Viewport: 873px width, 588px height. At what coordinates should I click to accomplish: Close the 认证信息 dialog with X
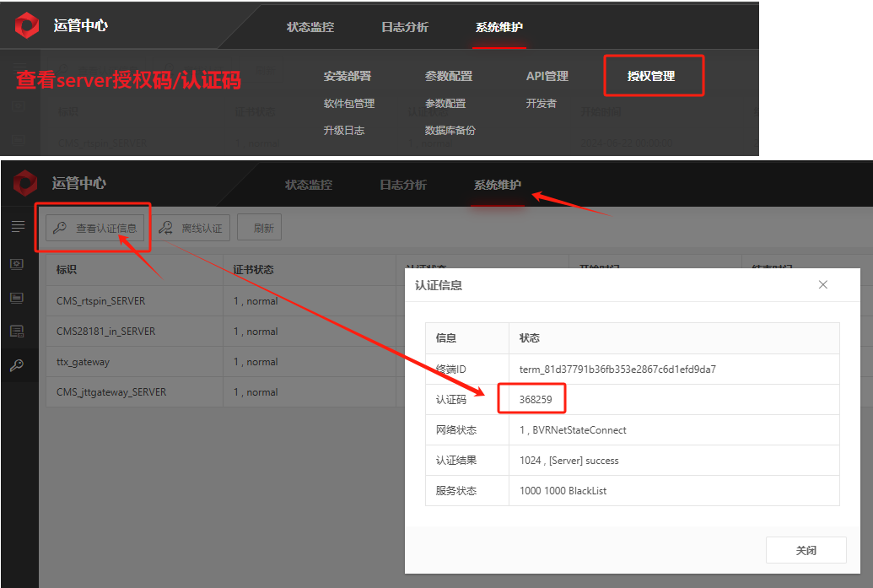click(x=823, y=285)
